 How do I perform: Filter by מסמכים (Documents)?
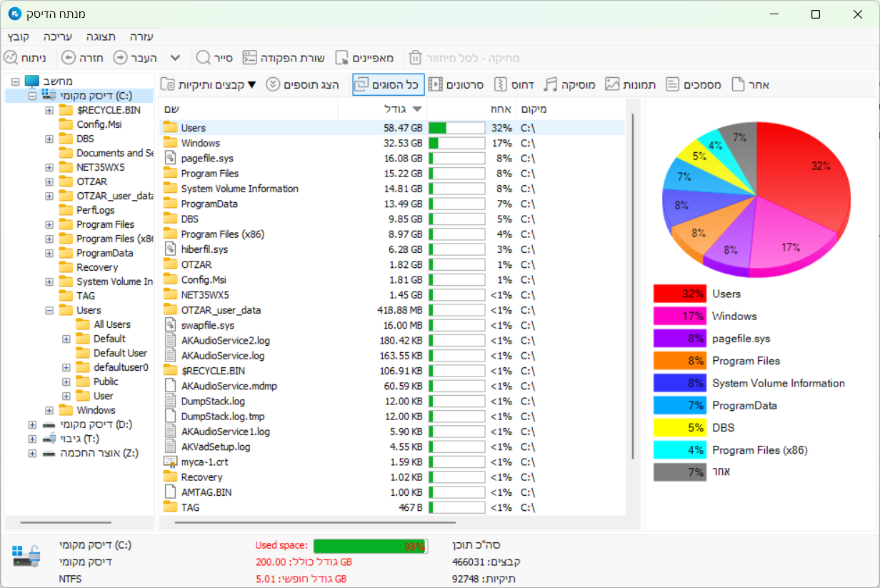[x=693, y=85]
